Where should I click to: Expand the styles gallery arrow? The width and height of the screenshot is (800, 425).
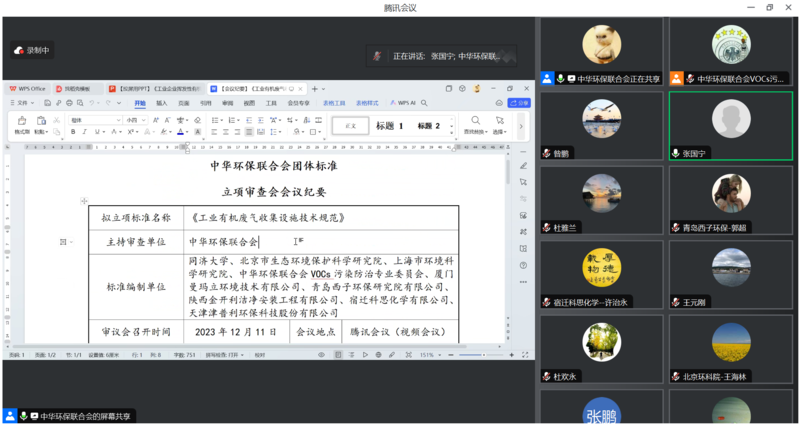click(x=452, y=133)
